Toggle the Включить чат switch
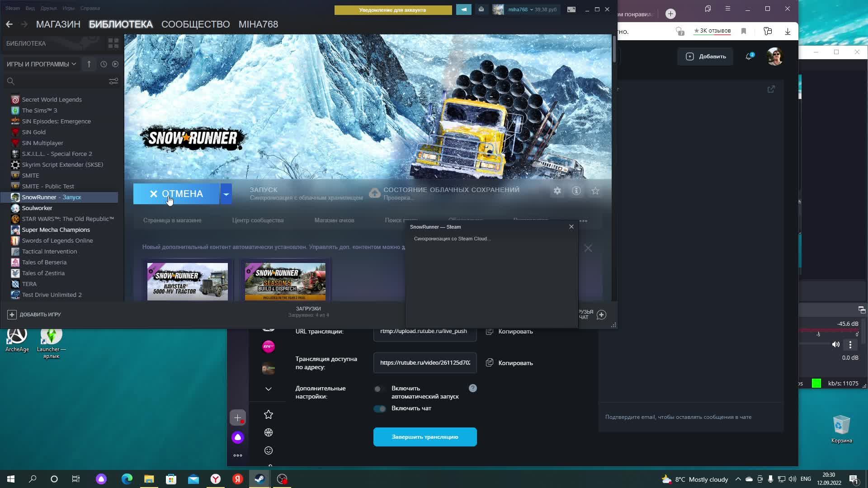 (380, 408)
